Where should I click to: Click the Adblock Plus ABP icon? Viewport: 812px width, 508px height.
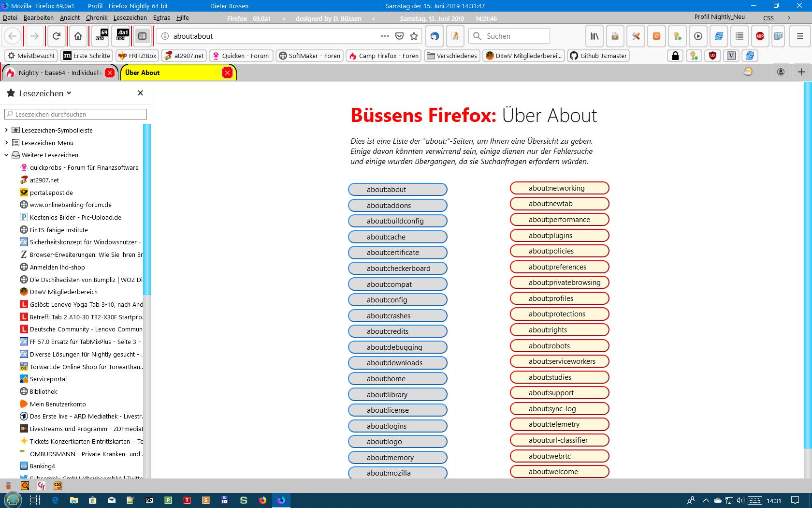[760, 36]
